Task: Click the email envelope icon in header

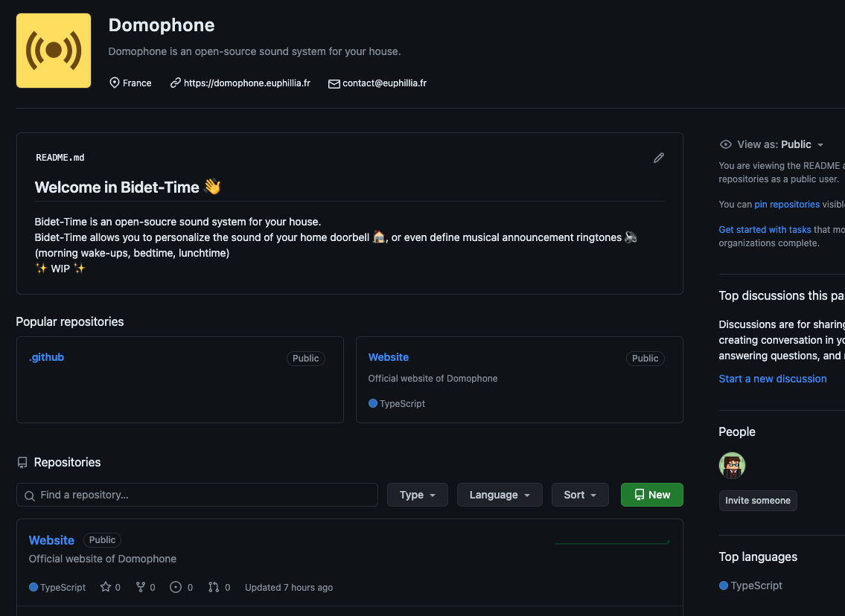Action: coord(334,84)
